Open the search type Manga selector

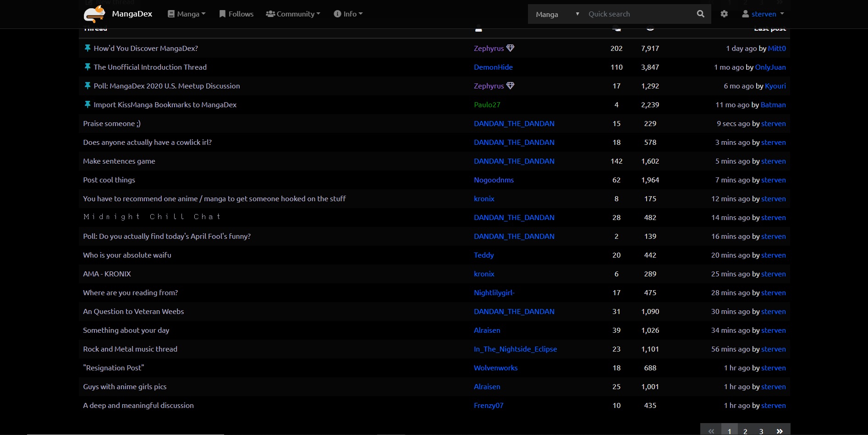(x=557, y=14)
